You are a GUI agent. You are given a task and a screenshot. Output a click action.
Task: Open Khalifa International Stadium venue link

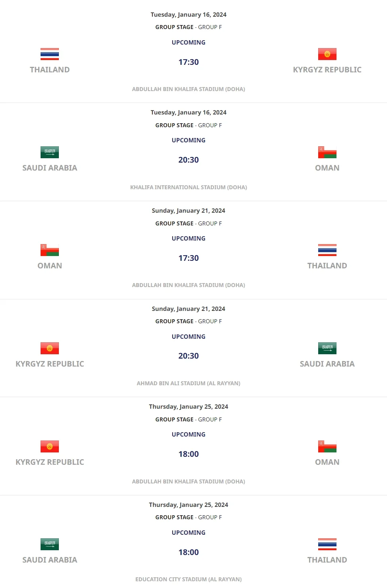click(x=189, y=187)
